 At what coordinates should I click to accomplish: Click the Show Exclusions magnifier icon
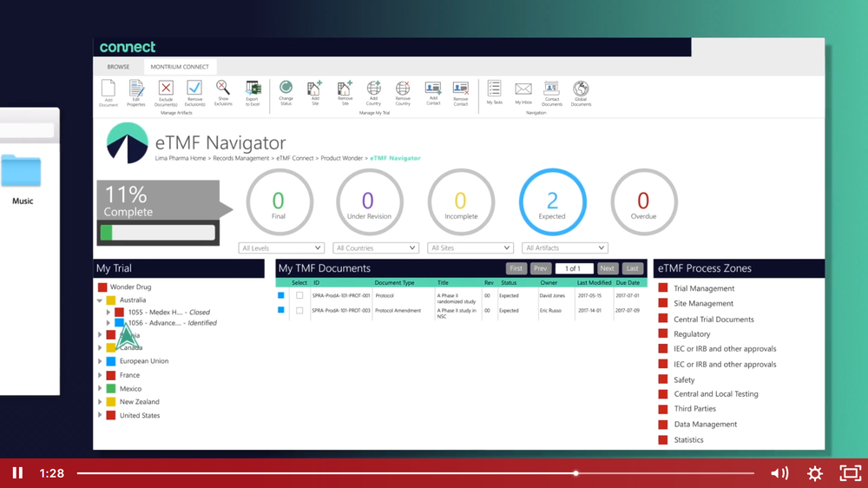coord(222,88)
